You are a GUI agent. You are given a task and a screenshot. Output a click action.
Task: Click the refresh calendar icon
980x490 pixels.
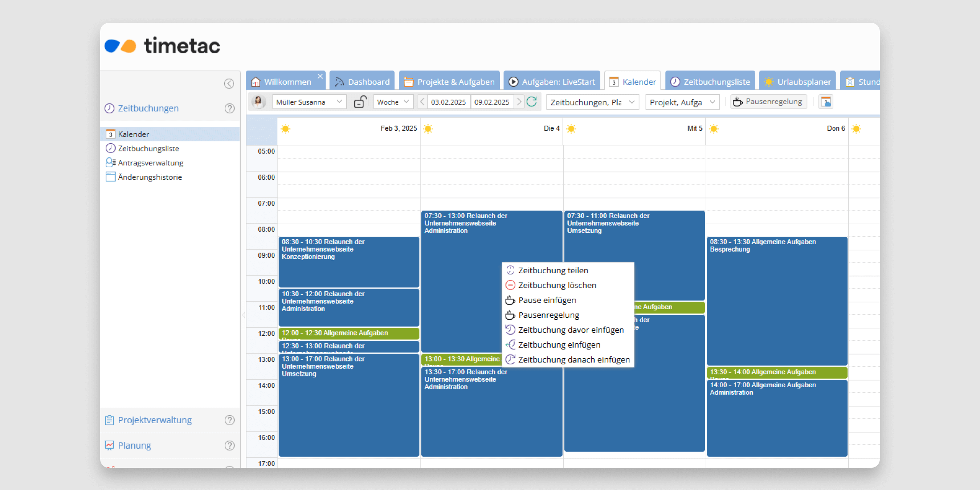pos(531,102)
